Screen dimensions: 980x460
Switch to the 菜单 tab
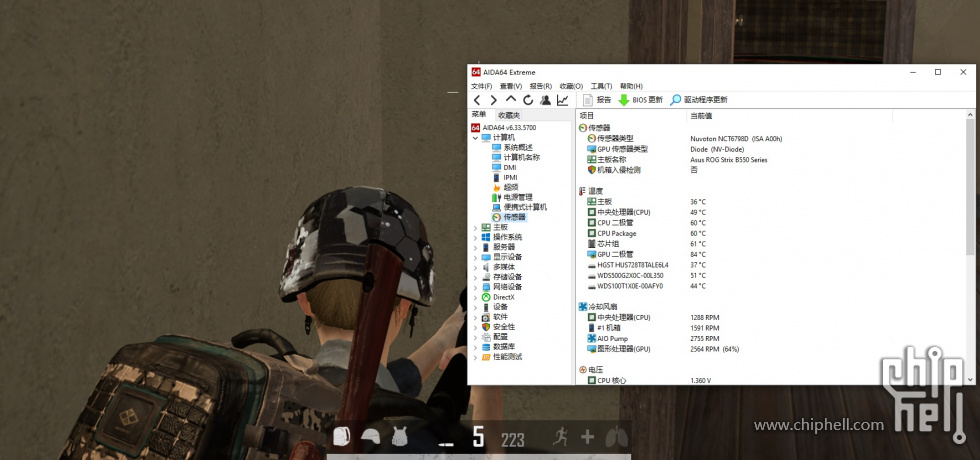click(479, 115)
